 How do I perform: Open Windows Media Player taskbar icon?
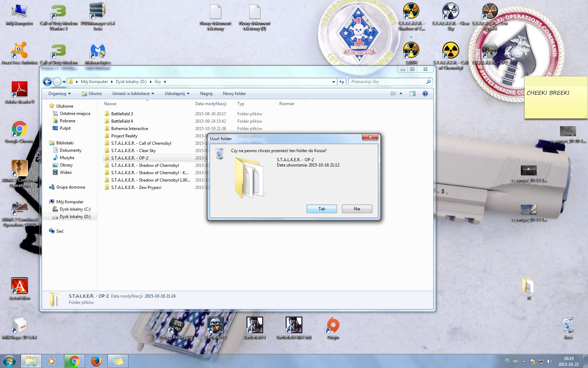52,361
